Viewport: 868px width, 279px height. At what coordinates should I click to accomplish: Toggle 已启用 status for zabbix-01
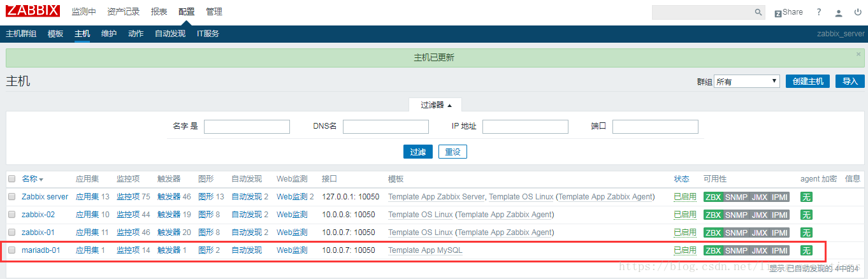pyautogui.click(x=685, y=232)
